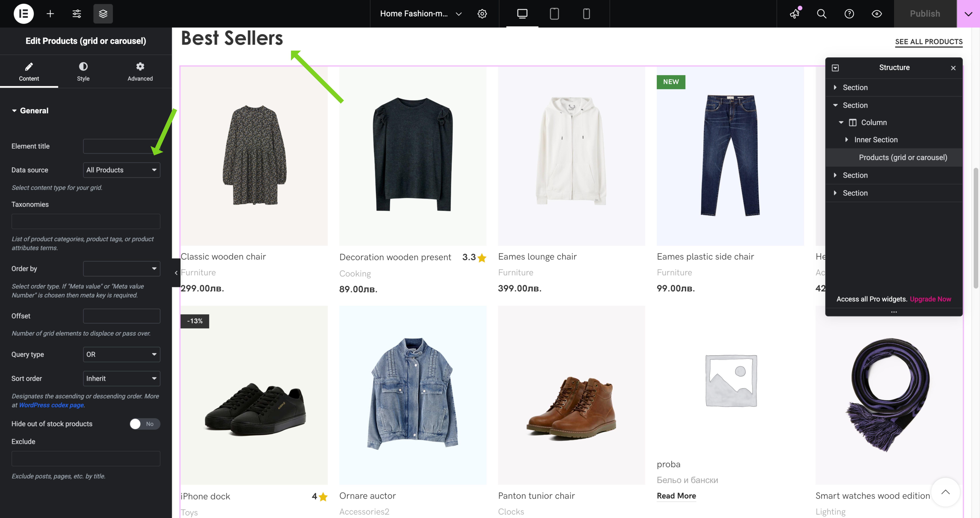Close the Structure panel
Image resolution: width=980 pixels, height=518 pixels.
pyautogui.click(x=953, y=68)
